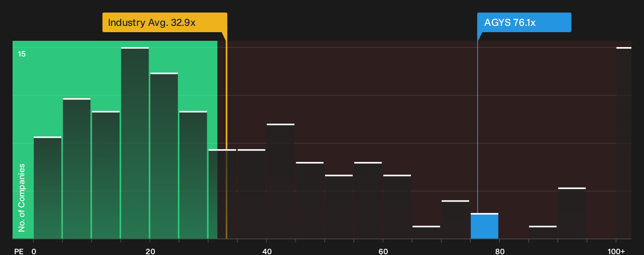Select the short bar just after PE 65
This screenshot has width=644, height=255.
click(x=426, y=232)
